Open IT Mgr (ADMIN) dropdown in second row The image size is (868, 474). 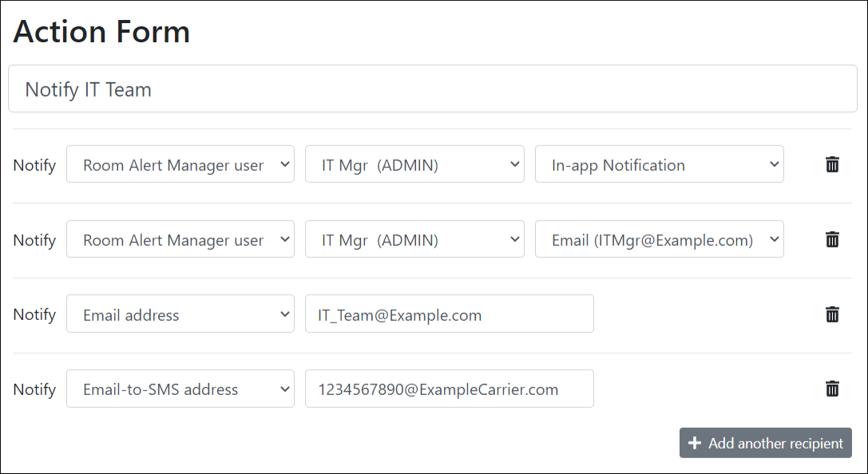[414, 239]
